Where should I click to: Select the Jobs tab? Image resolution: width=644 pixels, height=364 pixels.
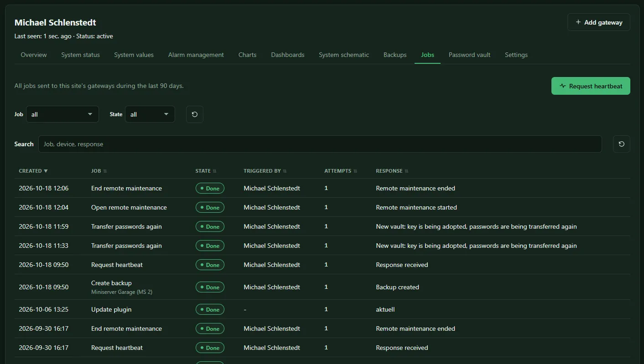click(x=427, y=55)
